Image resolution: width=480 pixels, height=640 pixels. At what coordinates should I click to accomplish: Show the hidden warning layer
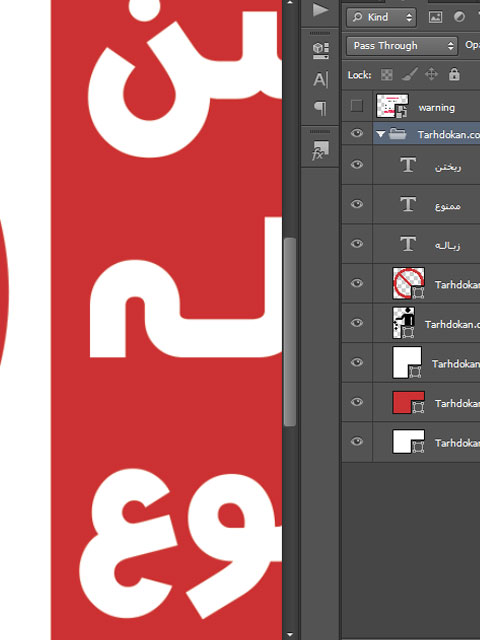tap(357, 106)
